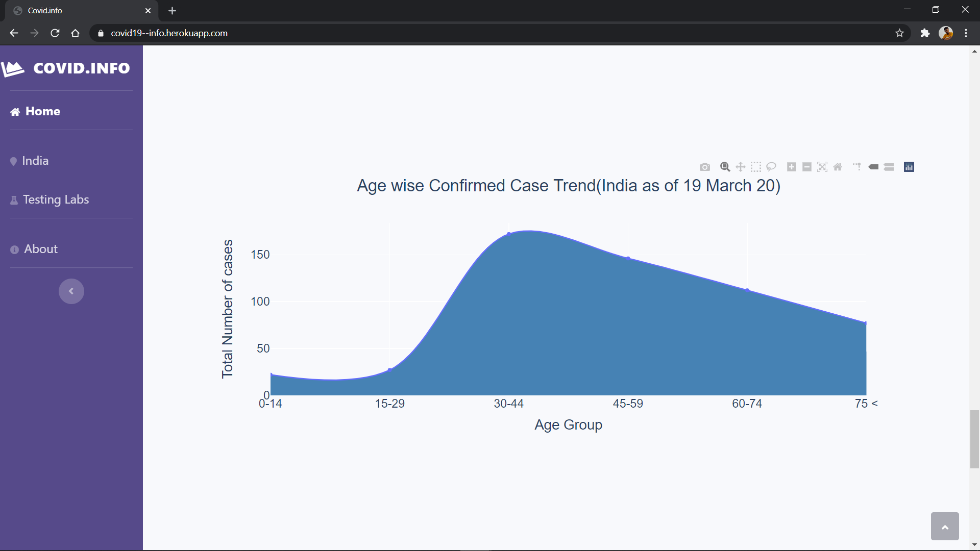Download plot as PNG camera icon
This screenshot has width=980, height=551.
tap(705, 167)
